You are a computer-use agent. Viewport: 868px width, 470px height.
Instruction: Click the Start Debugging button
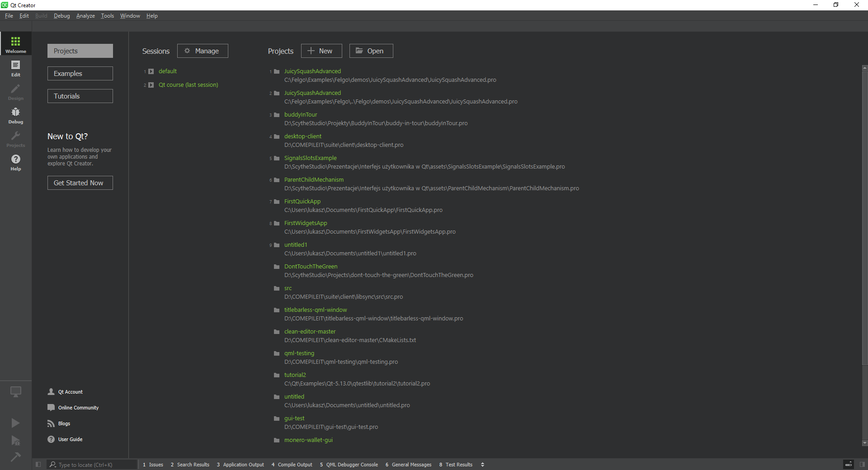point(15,441)
